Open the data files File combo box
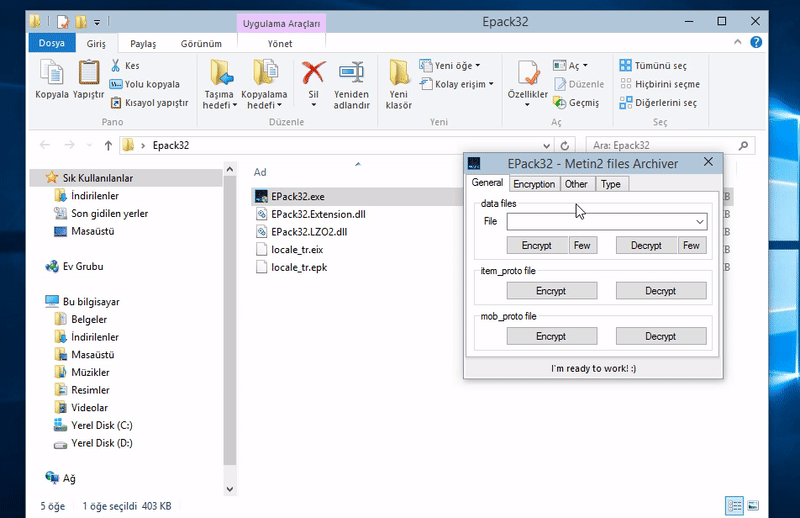Image resolution: width=800 pixels, height=518 pixels. 607,221
